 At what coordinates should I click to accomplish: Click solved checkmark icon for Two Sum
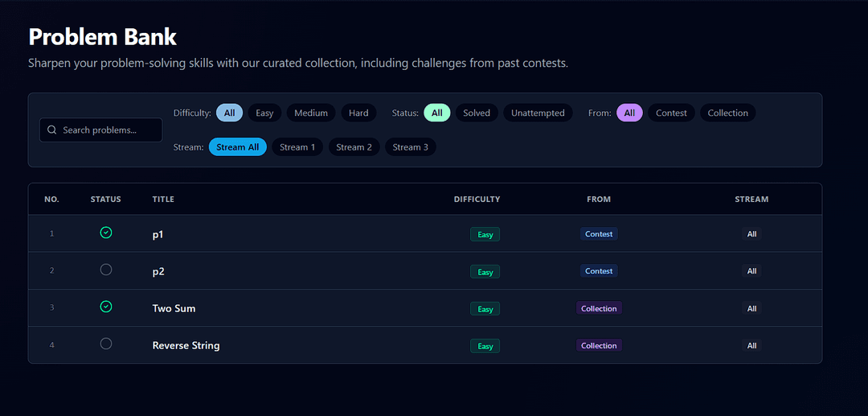click(106, 307)
